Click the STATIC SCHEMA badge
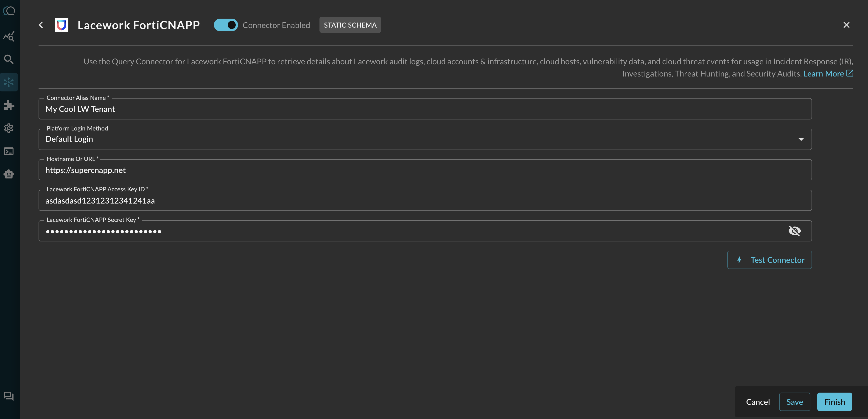The image size is (868, 419). [350, 25]
